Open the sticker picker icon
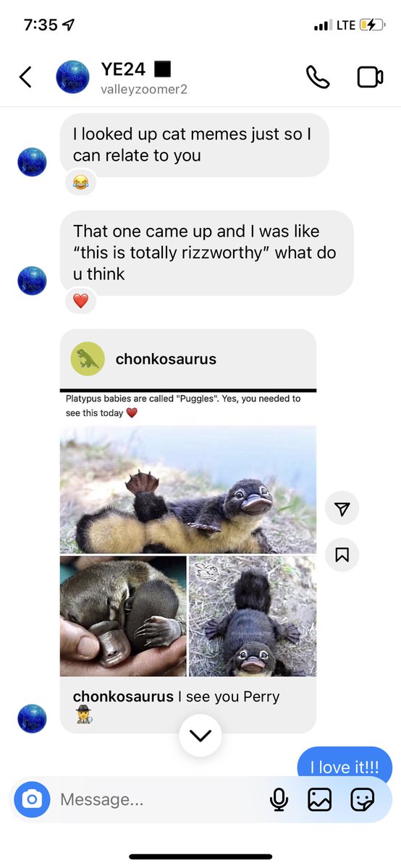401x868 pixels. (362, 799)
